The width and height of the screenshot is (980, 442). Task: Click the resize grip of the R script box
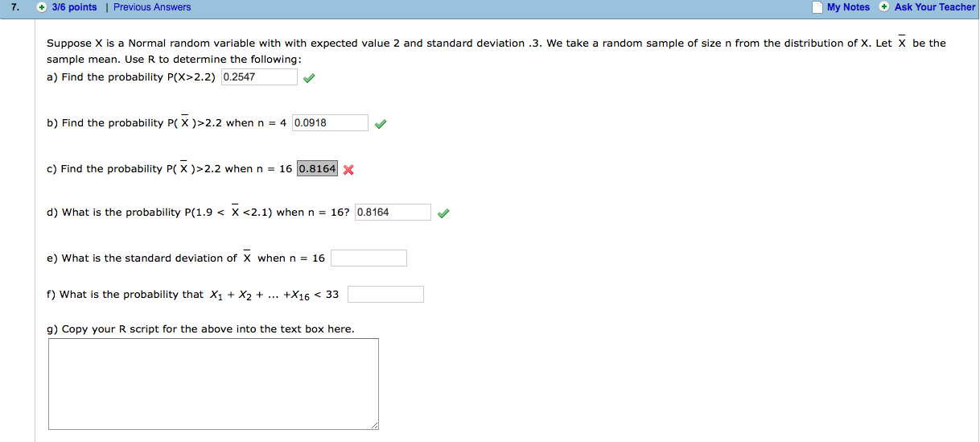click(373, 425)
